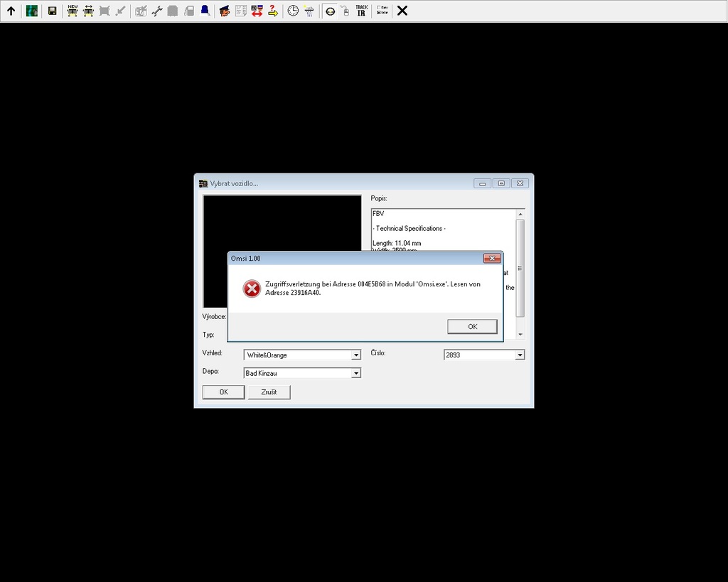Select the TrackIR head tracking icon
This screenshot has width=728, height=582.
(363, 11)
